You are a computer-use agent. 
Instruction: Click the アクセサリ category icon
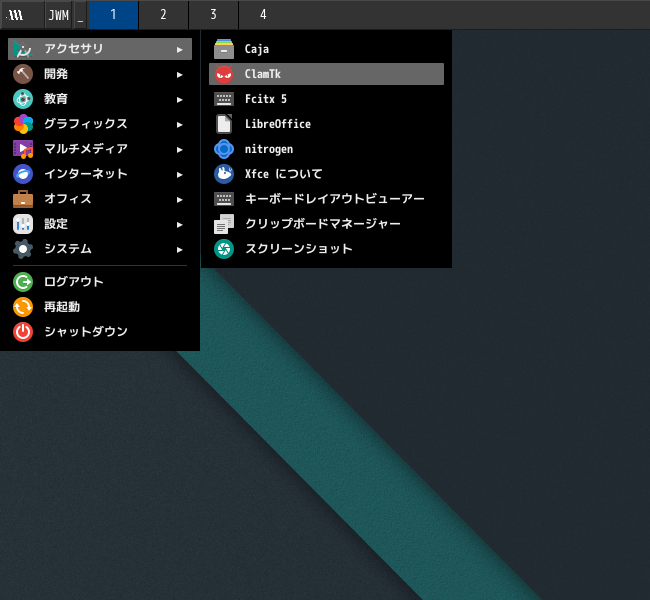coord(23,49)
